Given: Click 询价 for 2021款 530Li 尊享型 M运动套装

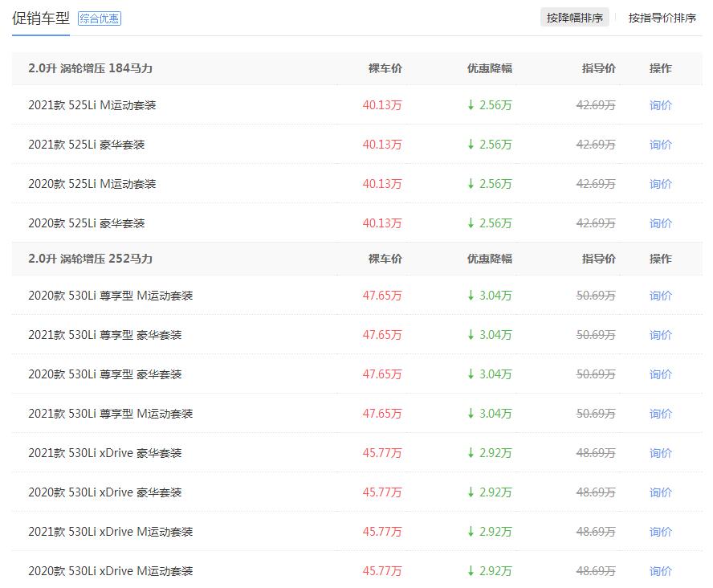Looking at the screenshot, I should (x=660, y=414).
